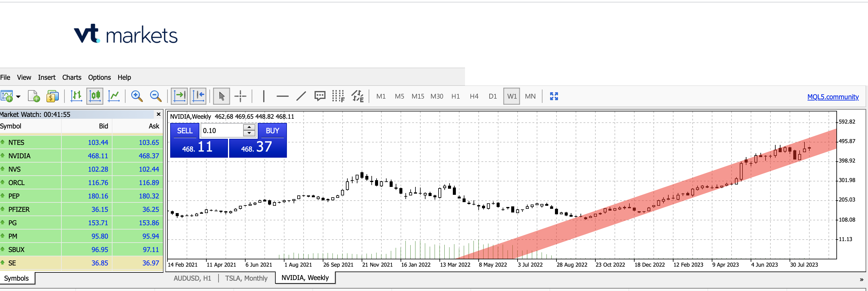
Task: Select NTES in Market Watch
Action: pyautogui.click(x=81, y=142)
